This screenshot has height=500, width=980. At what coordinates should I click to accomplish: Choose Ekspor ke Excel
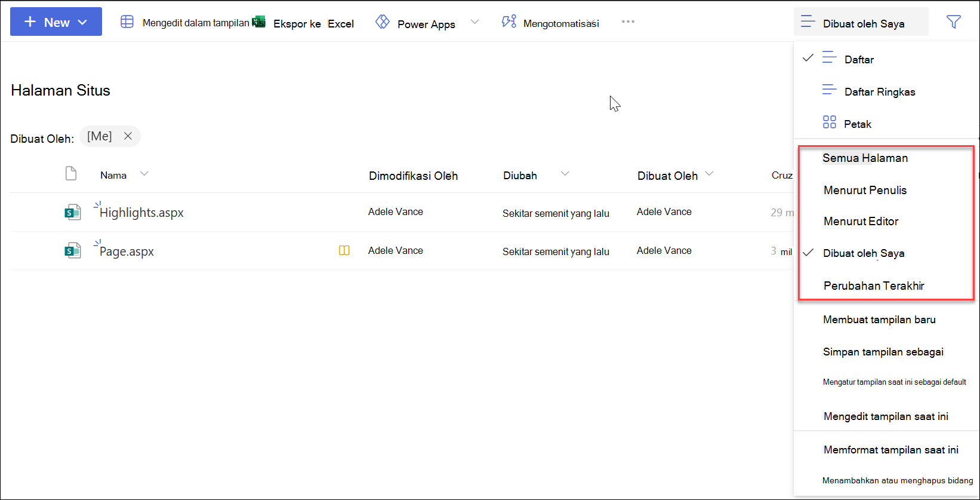pyautogui.click(x=313, y=24)
